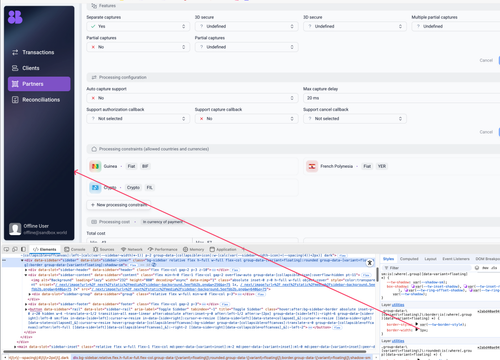500x360 pixels.
Task: Expand the sidebar-header div node
Action: coord(27,270)
